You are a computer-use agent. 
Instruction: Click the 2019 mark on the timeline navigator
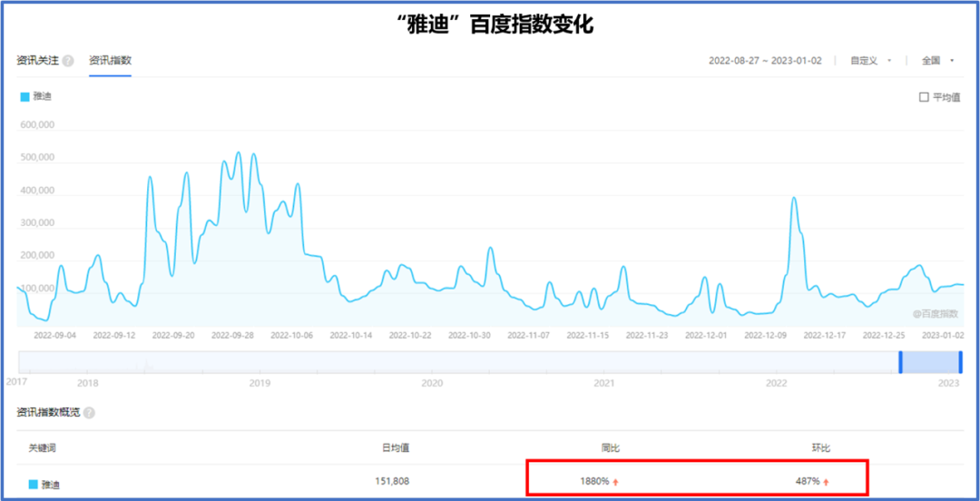260,382
